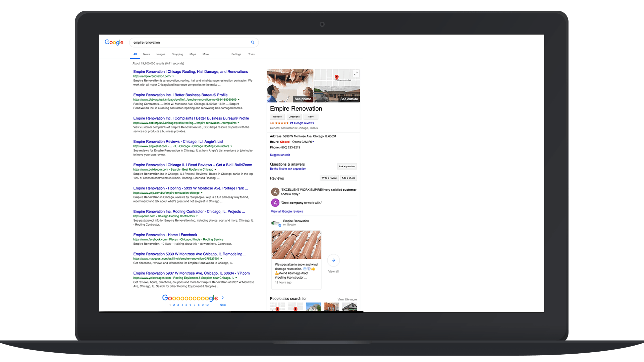The image size is (644, 362).
Task: Open the Porch roofing contractor projects result
Action: 189,212
